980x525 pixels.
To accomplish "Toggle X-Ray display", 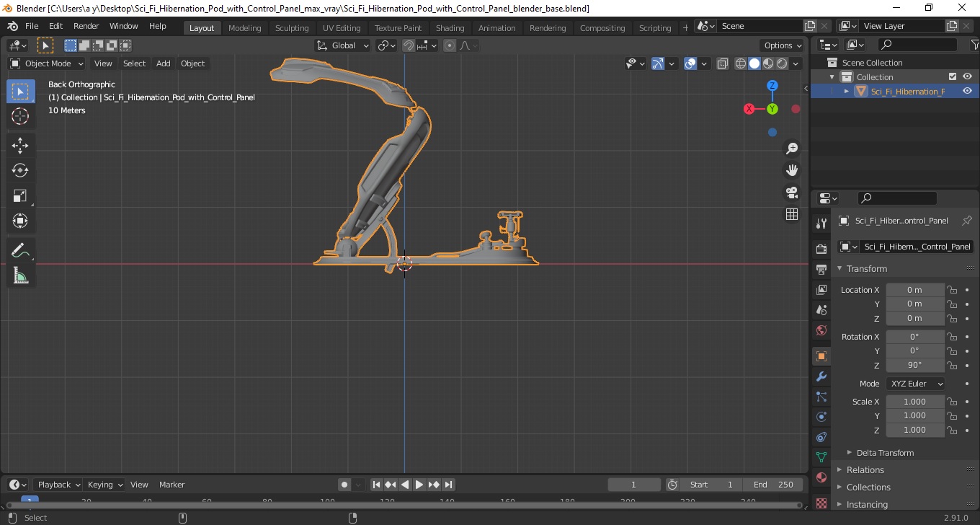I will tap(723, 63).
